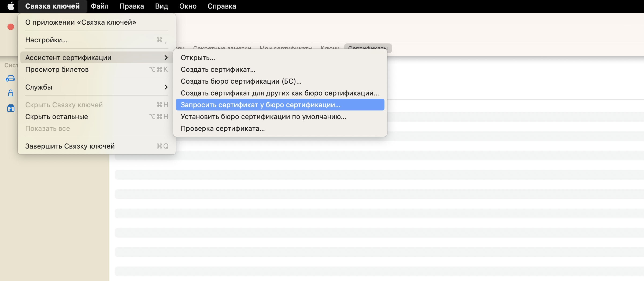
Task: Open the Apple menu icon
Action: (x=11, y=6)
